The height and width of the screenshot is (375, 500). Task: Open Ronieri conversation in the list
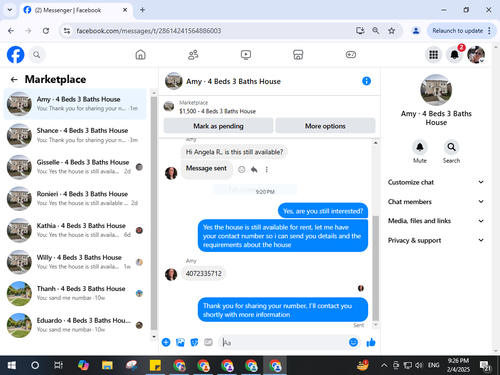pos(75,199)
